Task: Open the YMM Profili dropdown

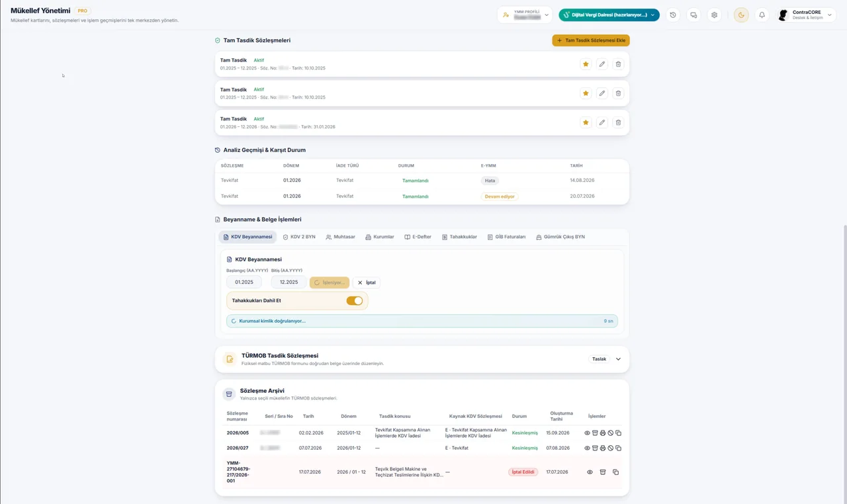Action: tap(525, 15)
